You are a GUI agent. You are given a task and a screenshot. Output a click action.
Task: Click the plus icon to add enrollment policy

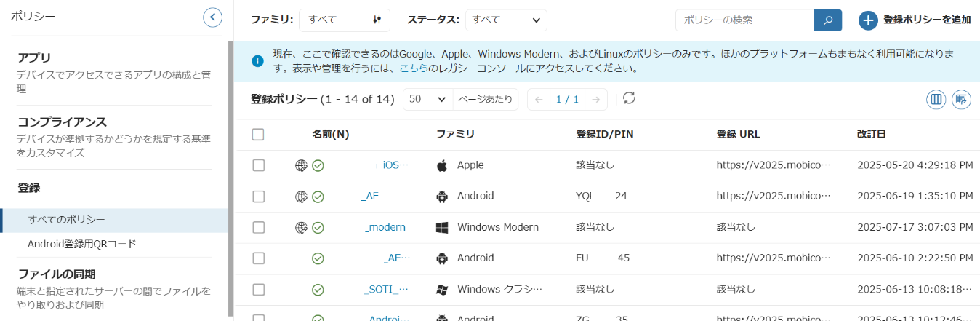868,20
